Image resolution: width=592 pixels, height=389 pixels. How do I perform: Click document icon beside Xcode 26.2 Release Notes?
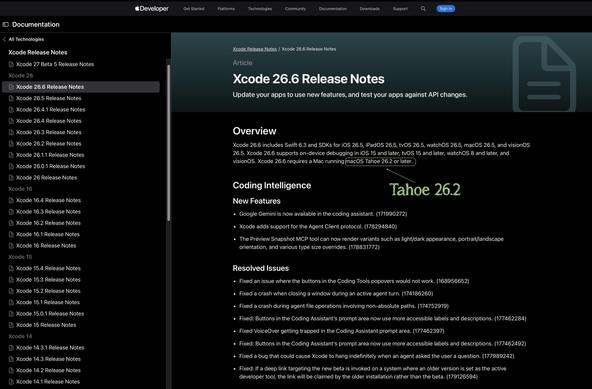[11, 144]
